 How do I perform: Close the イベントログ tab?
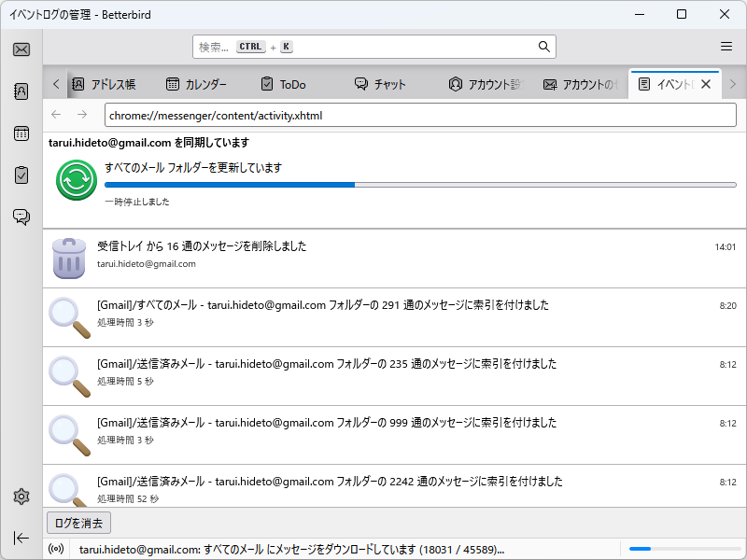point(706,83)
